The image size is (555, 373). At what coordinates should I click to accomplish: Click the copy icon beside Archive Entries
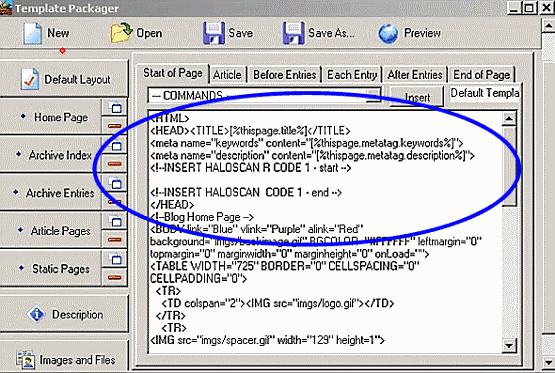pos(115,183)
